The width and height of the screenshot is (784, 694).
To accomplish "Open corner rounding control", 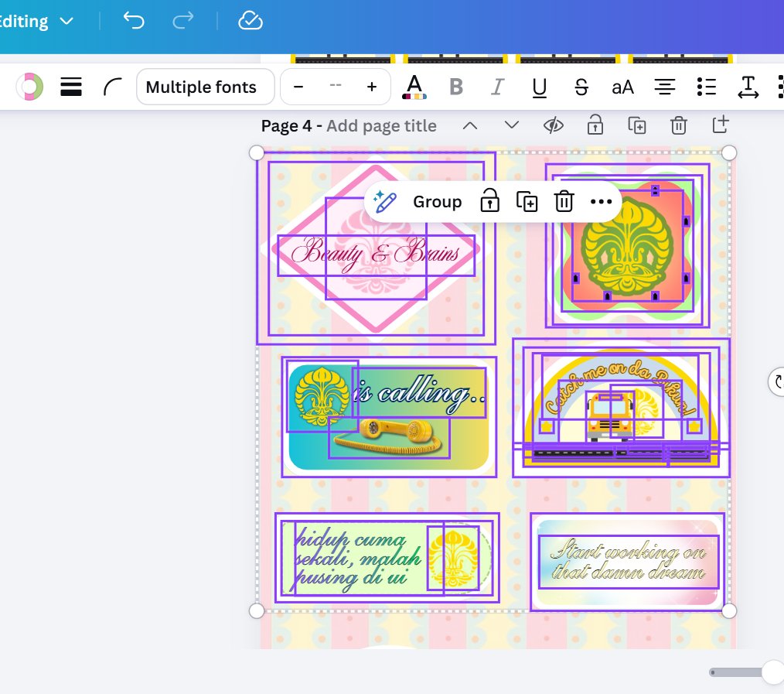I will (x=113, y=87).
